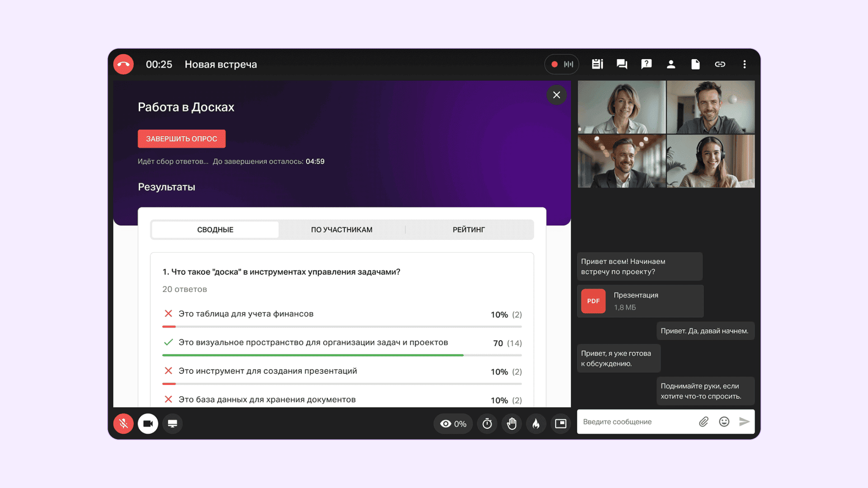Show the participants list icon
The height and width of the screenshot is (488, 868).
click(x=671, y=64)
